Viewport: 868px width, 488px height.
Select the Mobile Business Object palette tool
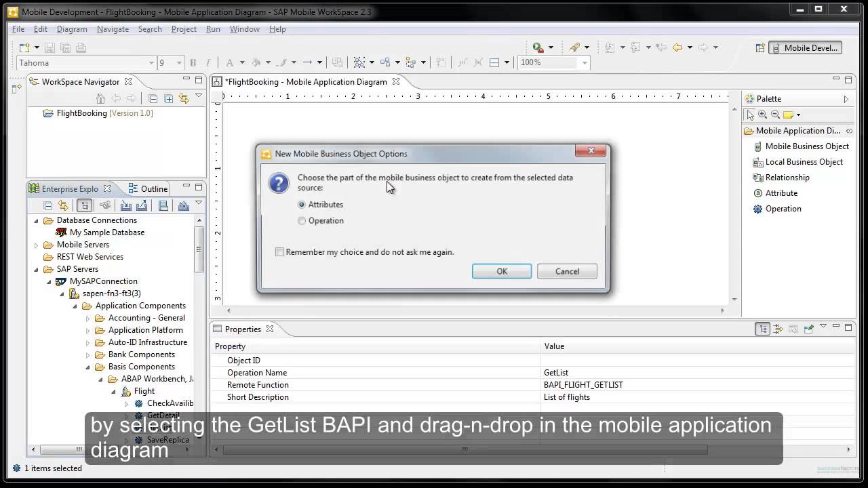click(801, 146)
